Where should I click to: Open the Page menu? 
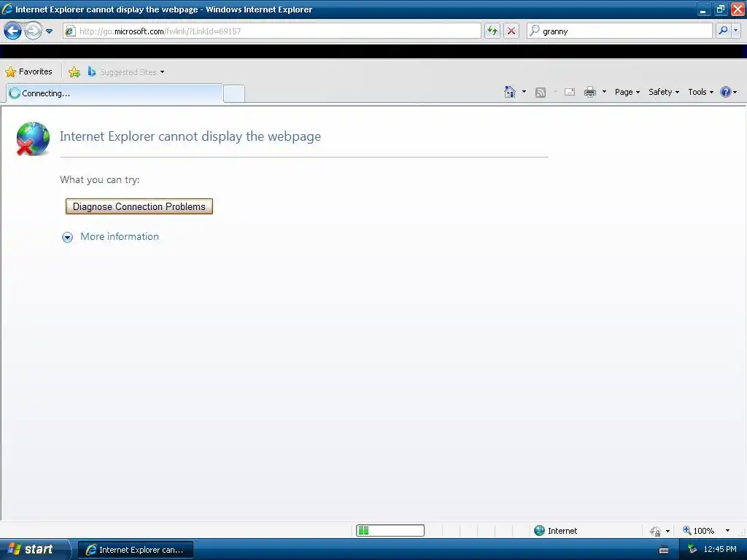click(x=627, y=92)
